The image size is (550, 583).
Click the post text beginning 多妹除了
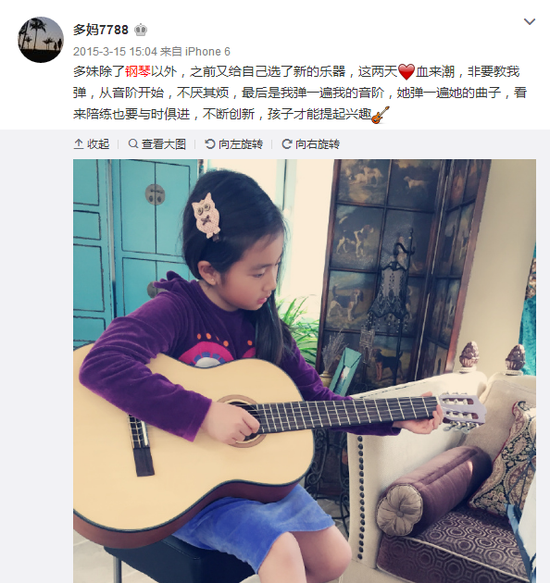300,93
